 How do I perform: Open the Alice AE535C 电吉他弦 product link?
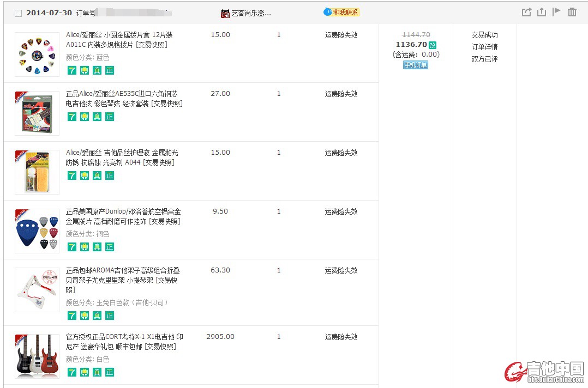(124, 99)
